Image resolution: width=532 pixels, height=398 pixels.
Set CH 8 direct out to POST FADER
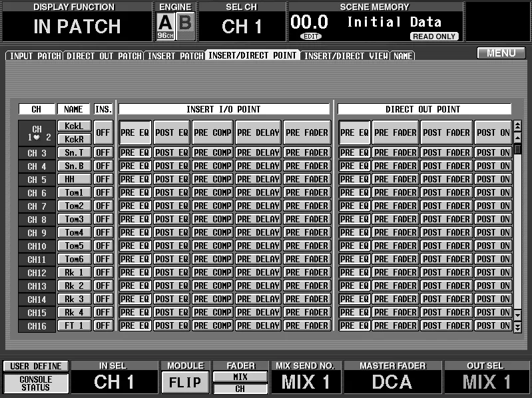click(x=447, y=220)
